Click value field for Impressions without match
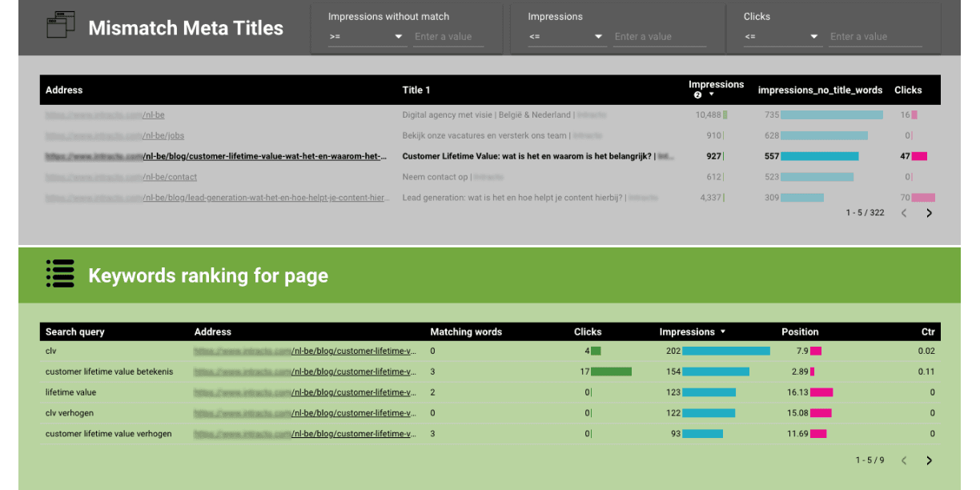This screenshot has height=490, width=980. (448, 37)
